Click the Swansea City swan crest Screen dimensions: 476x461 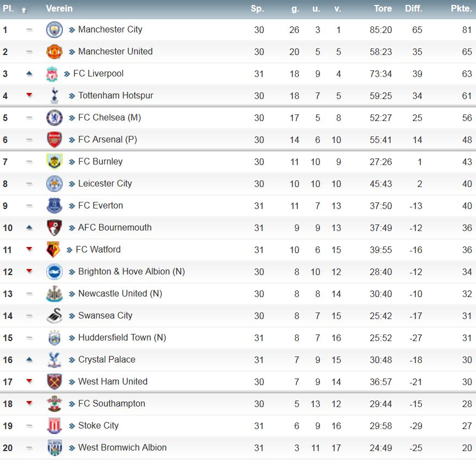tap(54, 316)
